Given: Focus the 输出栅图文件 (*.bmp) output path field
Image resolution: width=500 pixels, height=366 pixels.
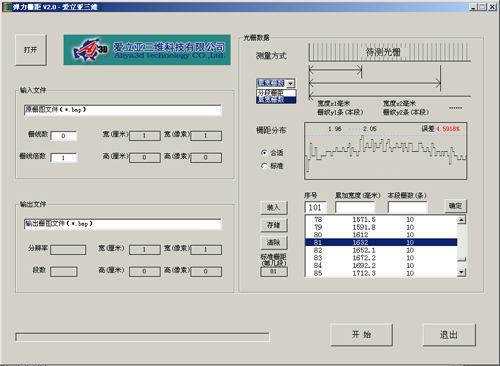Looking at the screenshot, I should coord(122,224).
